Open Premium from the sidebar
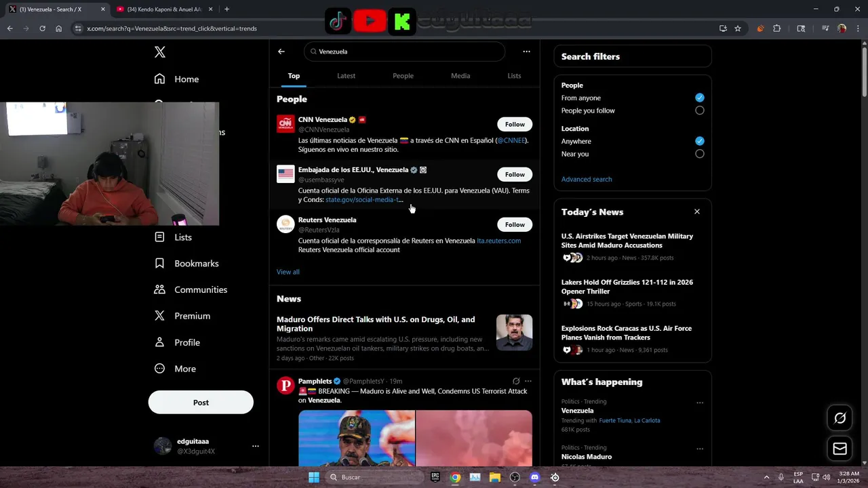This screenshot has width=868, height=488. 182,316
